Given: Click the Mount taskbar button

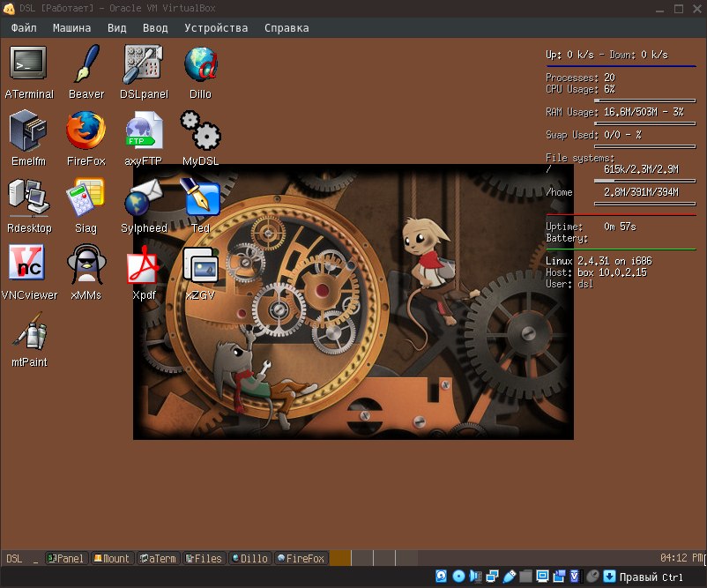Looking at the screenshot, I should pos(112,558).
